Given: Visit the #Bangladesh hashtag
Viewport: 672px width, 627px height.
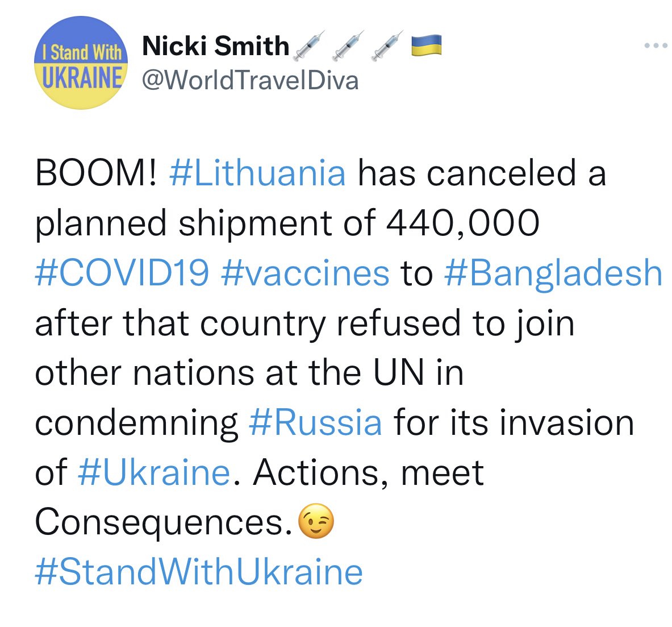Looking at the screenshot, I should click(553, 273).
